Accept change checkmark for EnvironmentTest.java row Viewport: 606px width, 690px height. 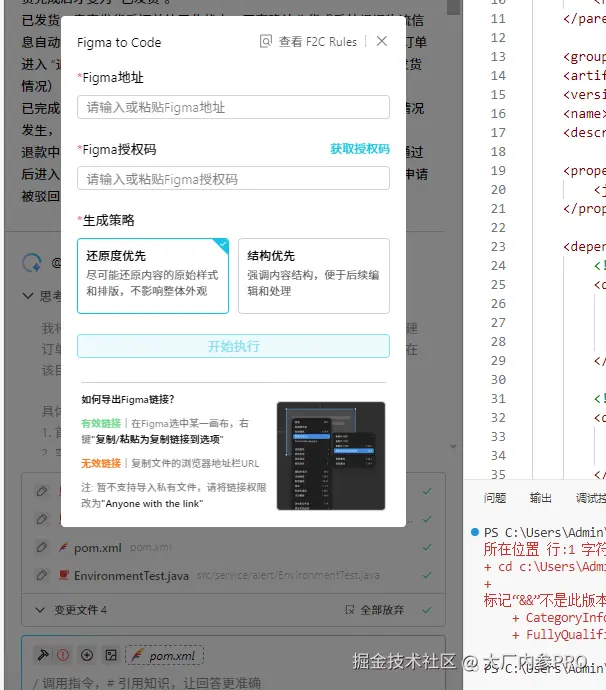tap(426, 575)
